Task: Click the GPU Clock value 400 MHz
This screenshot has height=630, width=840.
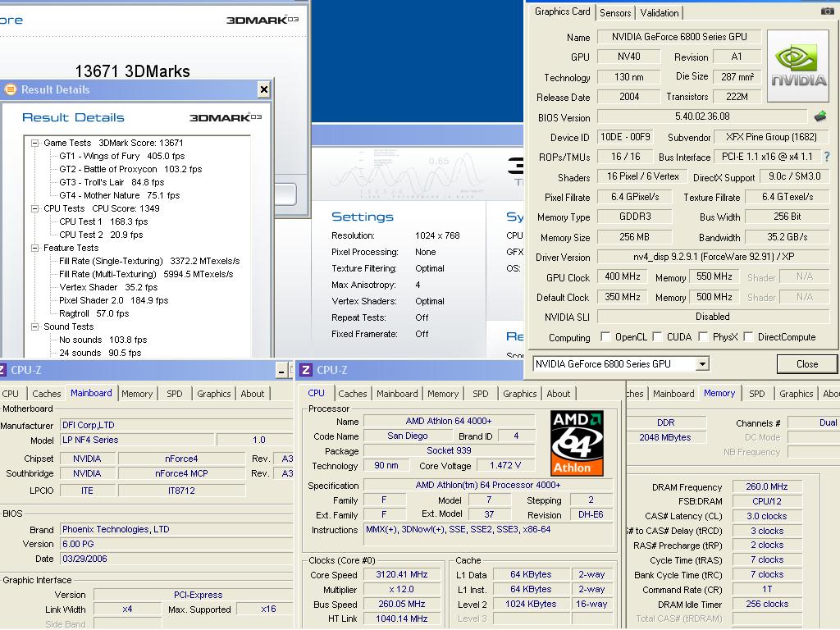Action: [x=622, y=277]
